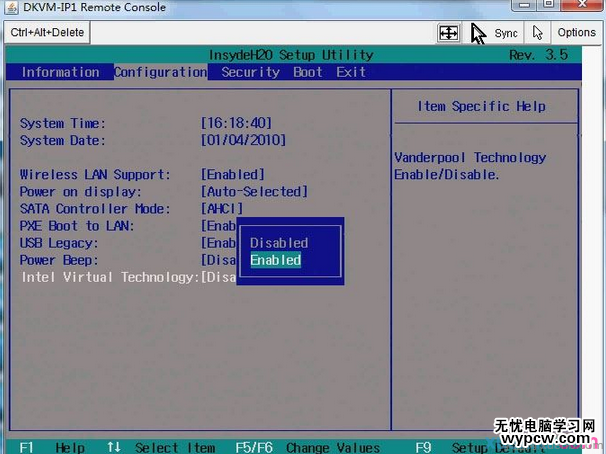This screenshot has width=606, height=454.
Task: Switch to the Information tab
Action: (x=60, y=72)
